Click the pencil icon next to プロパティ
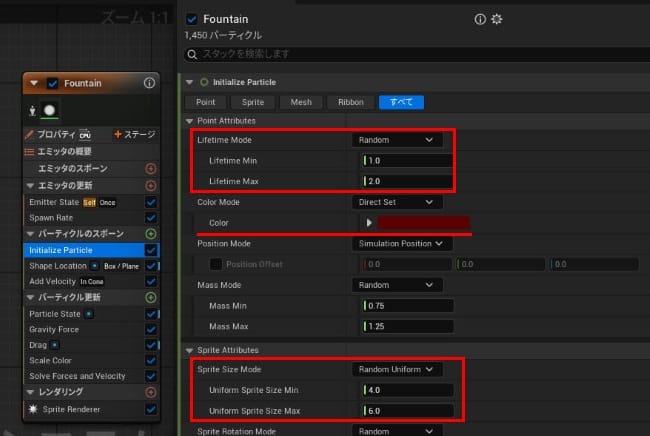Image resolution: width=650 pixels, height=436 pixels. click(29, 134)
